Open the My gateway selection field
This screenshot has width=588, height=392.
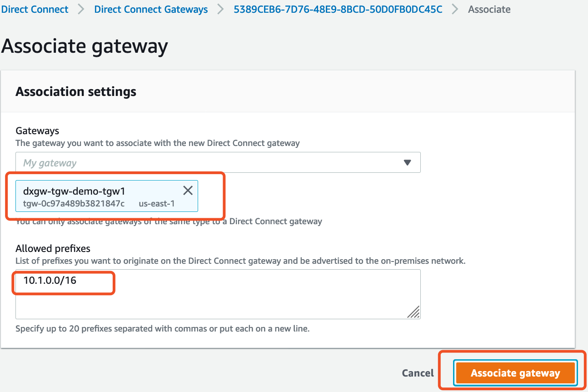click(218, 162)
